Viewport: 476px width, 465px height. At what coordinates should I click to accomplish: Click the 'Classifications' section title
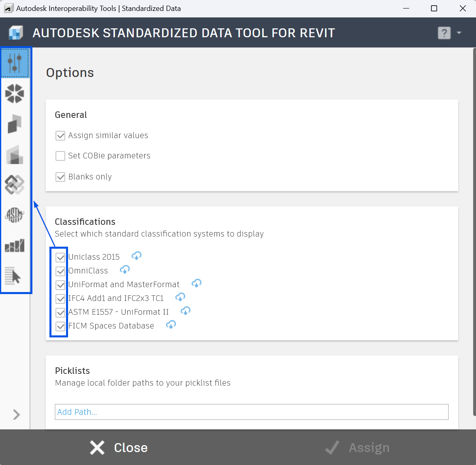point(85,222)
